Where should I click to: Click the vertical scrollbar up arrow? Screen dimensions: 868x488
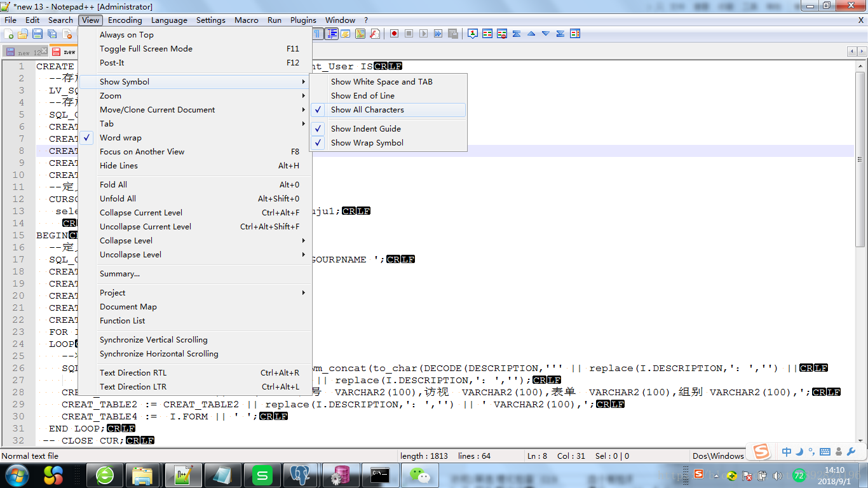click(861, 65)
